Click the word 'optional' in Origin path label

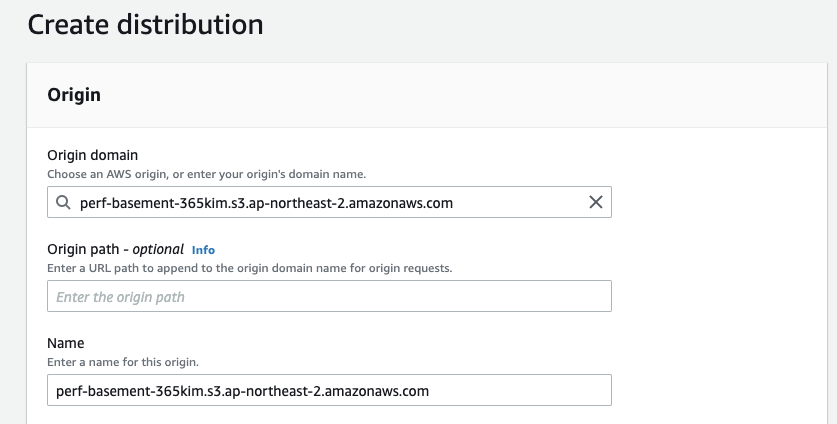click(158, 249)
